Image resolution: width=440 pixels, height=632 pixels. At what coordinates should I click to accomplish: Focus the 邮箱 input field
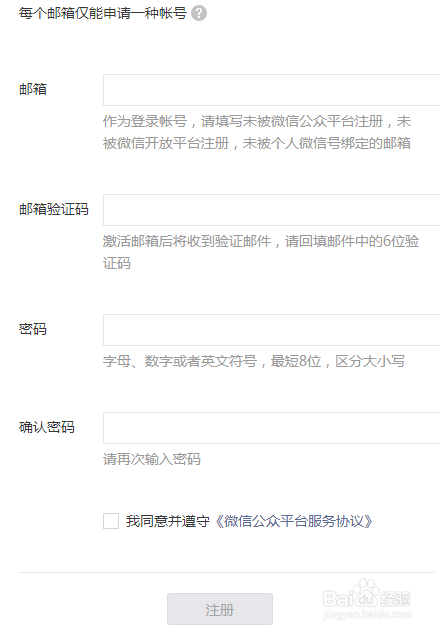click(272, 90)
